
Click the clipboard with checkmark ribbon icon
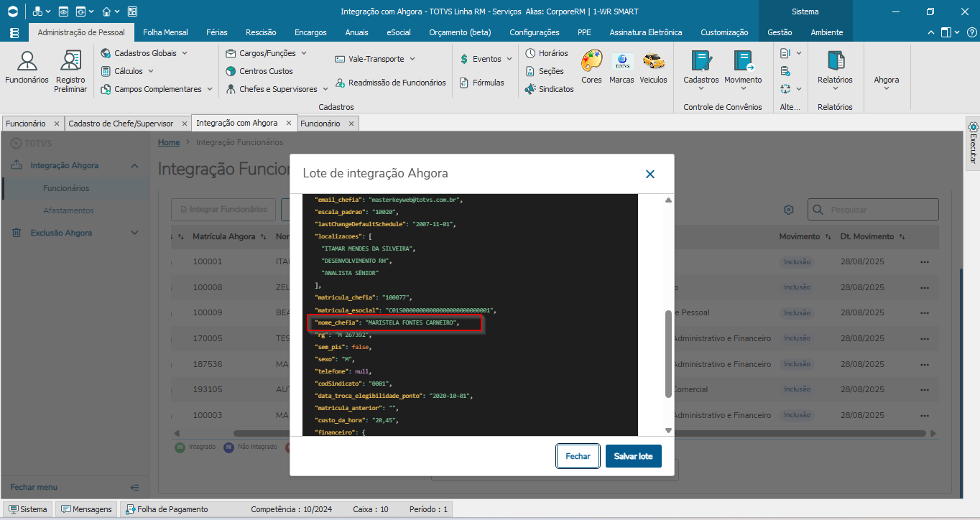pos(785,71)
